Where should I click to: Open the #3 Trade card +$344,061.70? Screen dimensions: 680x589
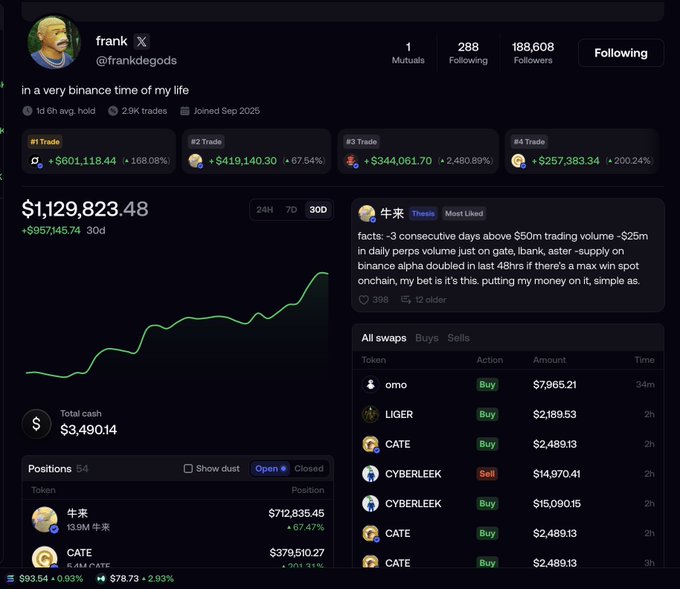click(418, 151)
